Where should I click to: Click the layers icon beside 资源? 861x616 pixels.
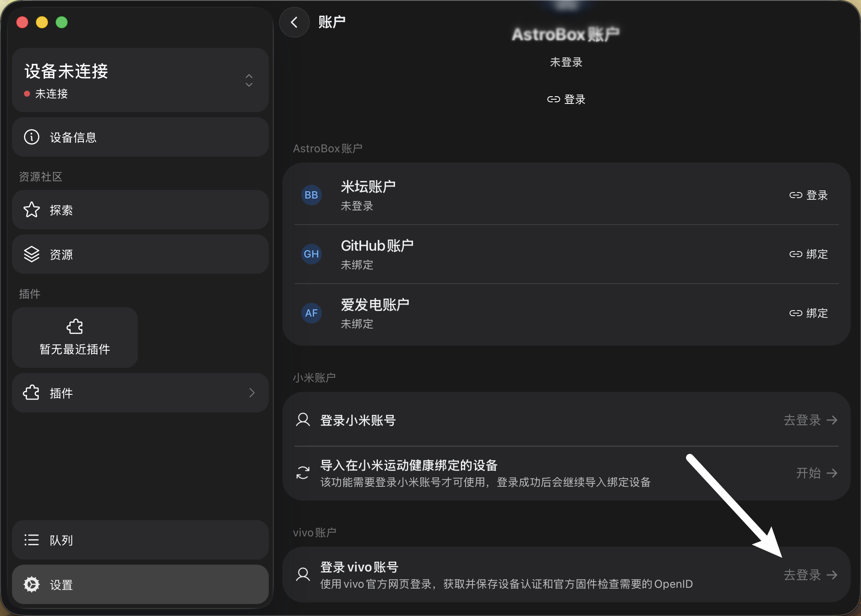(32, 254)
